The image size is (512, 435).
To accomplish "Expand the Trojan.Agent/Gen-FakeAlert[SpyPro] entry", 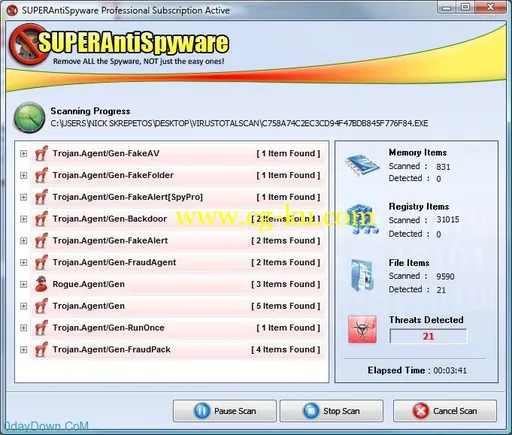I will point(23,197).
